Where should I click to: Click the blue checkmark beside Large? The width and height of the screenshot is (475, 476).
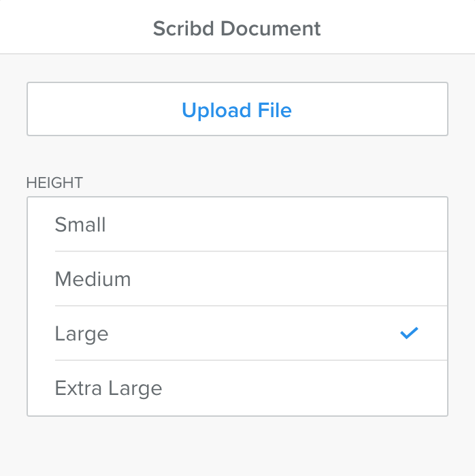(x=409, y=333)
